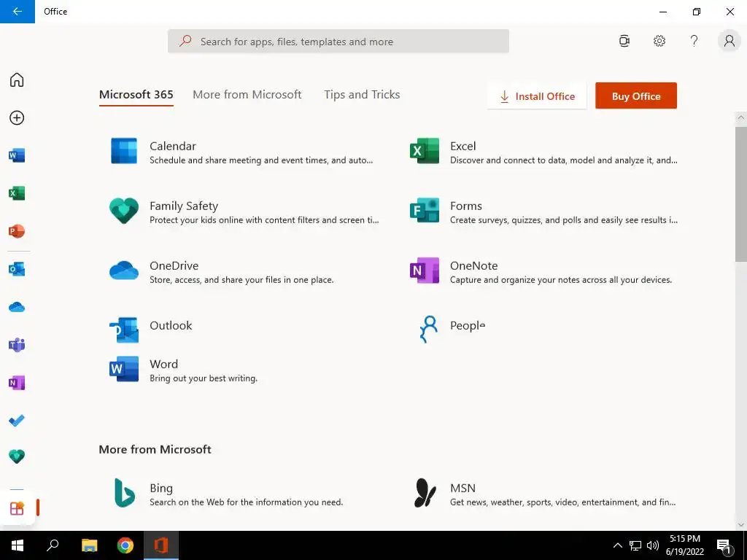
Task: Go to Home in the sidebar
Action: click(17, 80)
